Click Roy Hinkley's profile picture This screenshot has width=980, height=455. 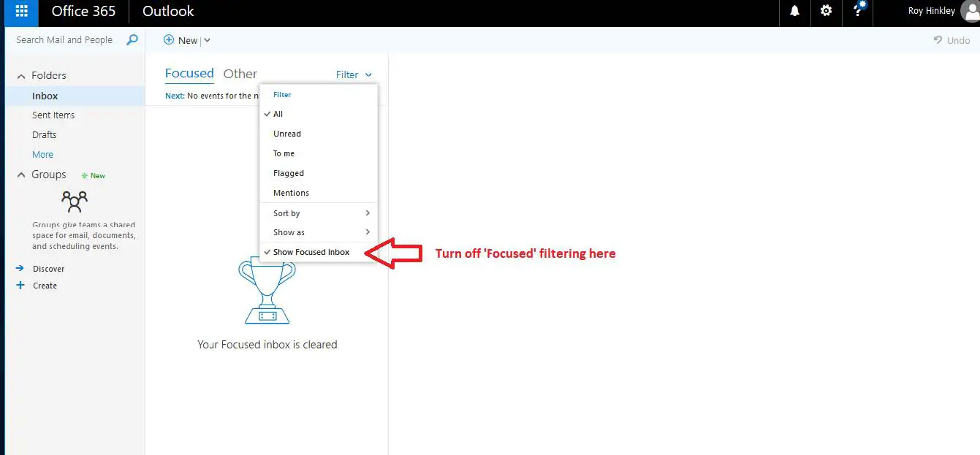(970, 11)
